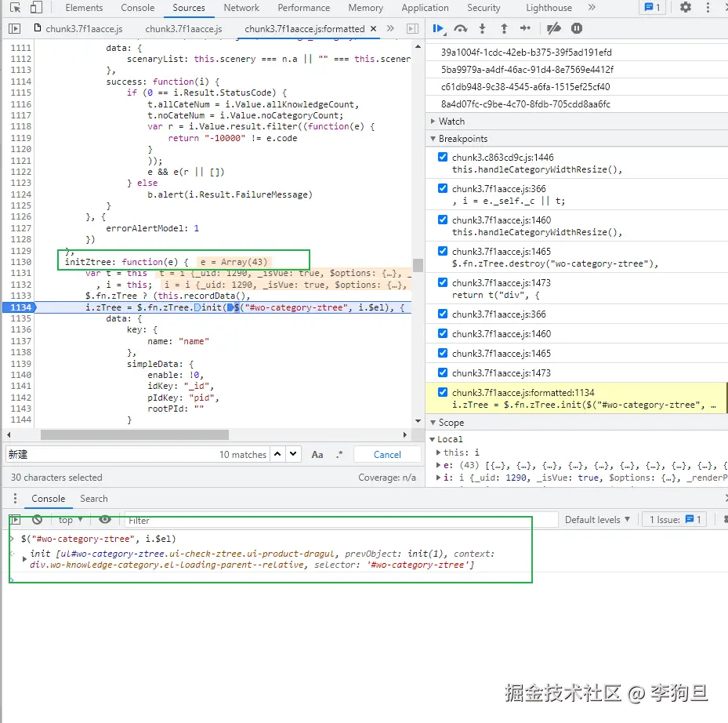Close the chunk3.7f1aacce.js:formatted tab
Viewport: 728px width, 723px height.
(373, 29)
